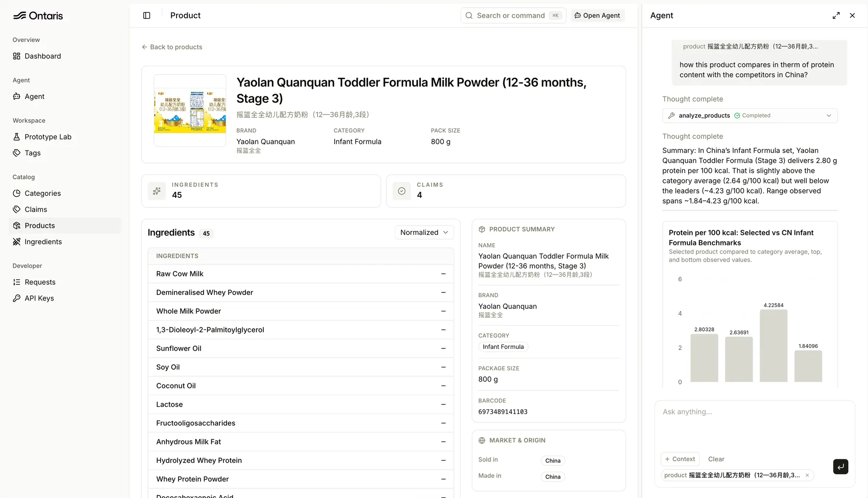Click barcode value 6973489141103
868x498 pixels.
[x=503, y=412]
